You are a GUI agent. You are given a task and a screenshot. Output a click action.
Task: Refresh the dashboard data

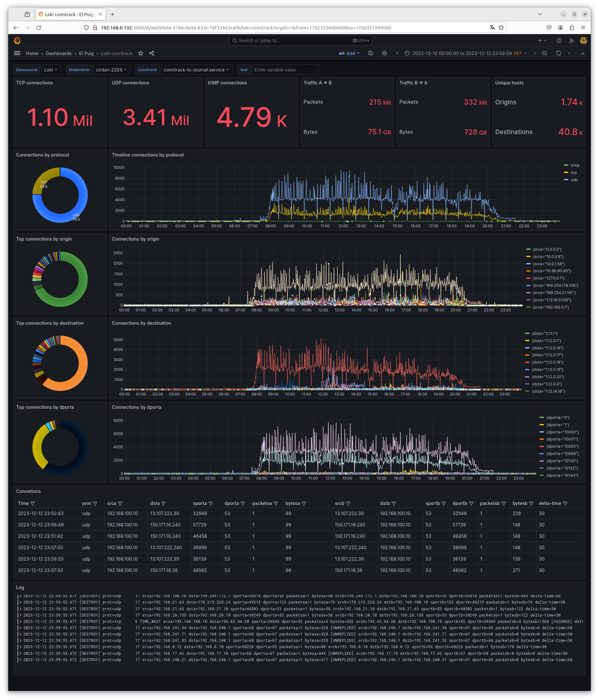click(x=559, y=53)
